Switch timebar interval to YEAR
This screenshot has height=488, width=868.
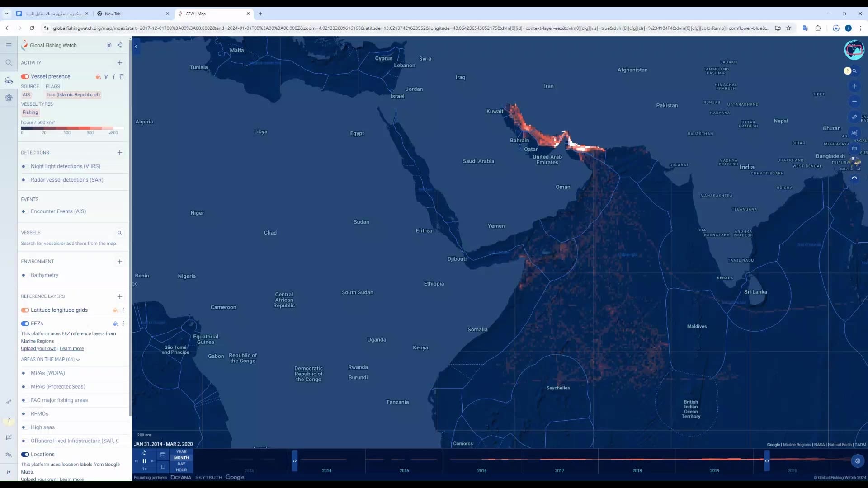tap(181, 451)
